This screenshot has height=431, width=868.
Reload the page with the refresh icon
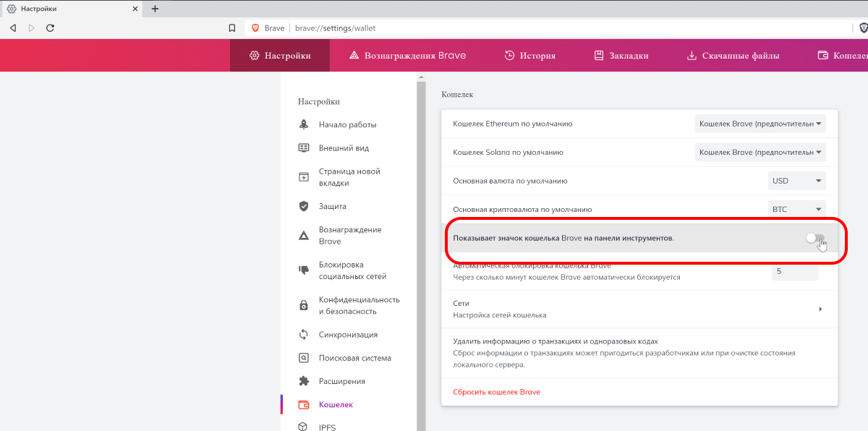point(50,28)
